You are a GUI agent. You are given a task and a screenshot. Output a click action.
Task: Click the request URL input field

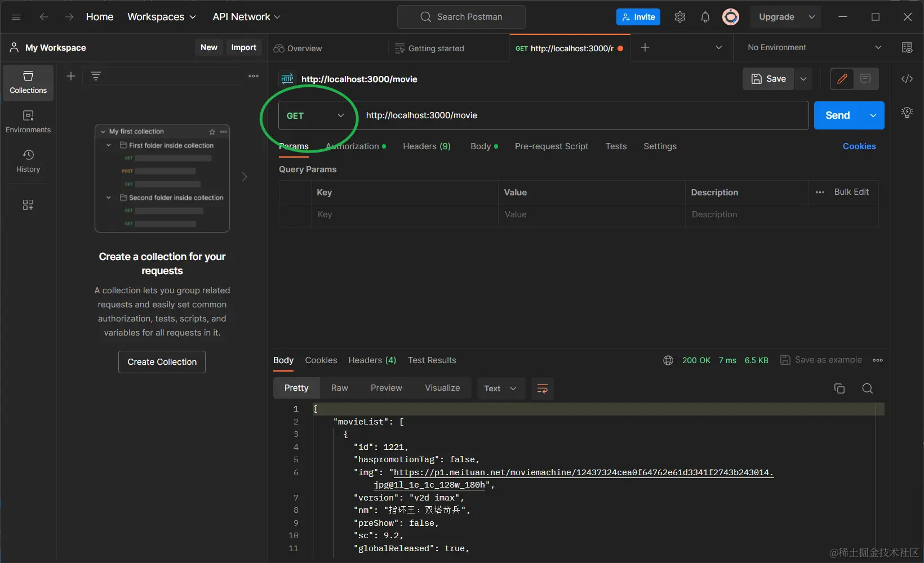pos(583,115)
